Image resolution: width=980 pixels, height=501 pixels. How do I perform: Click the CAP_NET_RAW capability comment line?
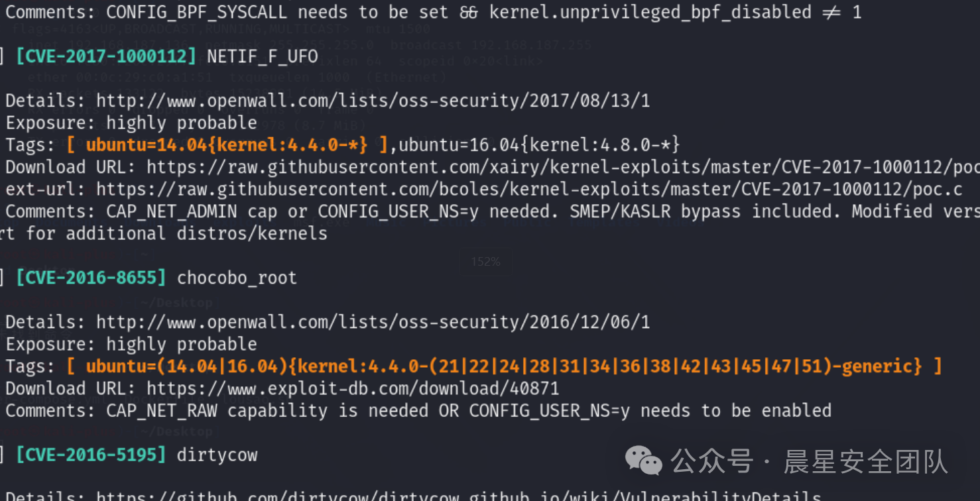(x=418, y=411)
